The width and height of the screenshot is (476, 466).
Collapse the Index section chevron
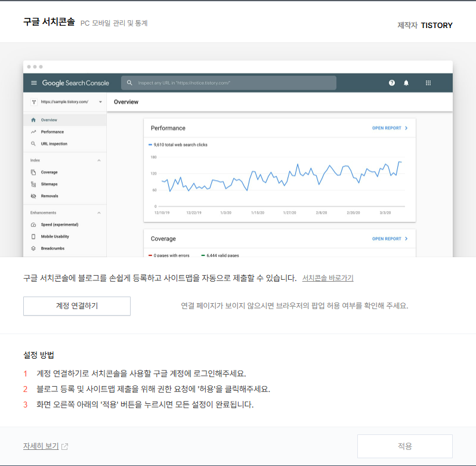[x=99, y=161]
